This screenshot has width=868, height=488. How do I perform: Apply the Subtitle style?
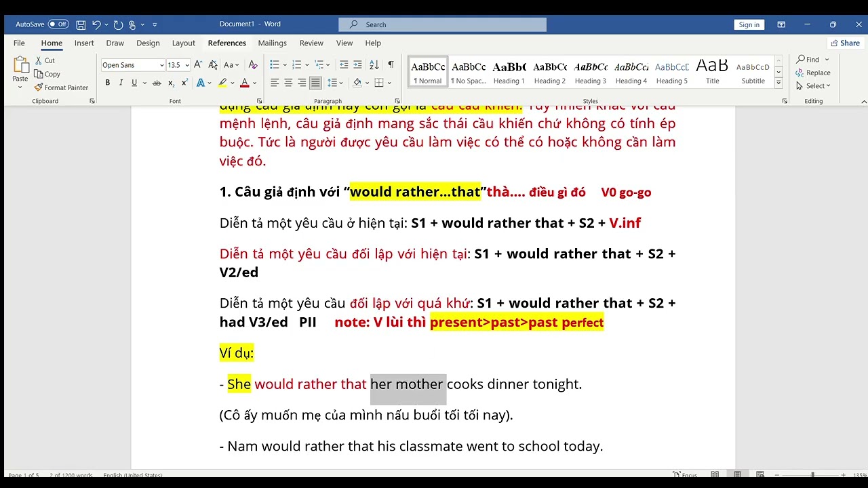point(753,73)
